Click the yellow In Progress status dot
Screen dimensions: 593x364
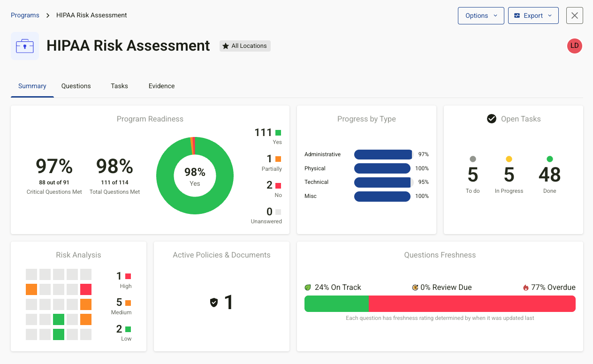[509, 159]
